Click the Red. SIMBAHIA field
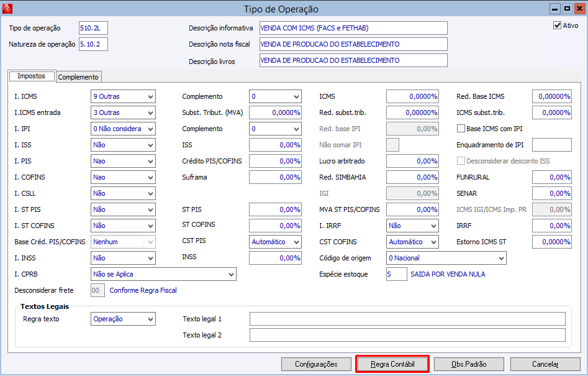This screenshot has width=588, height=376. click(x=412, y=177)
